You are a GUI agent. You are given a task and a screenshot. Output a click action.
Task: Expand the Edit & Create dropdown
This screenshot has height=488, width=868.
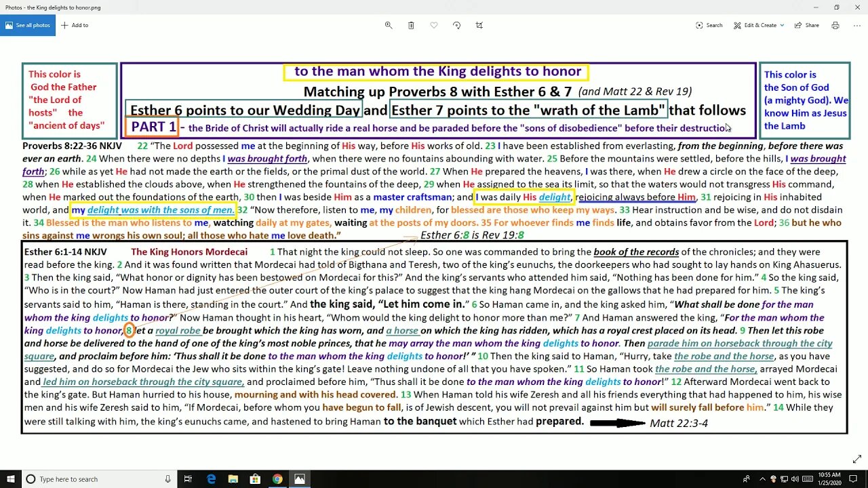[x=758, y=25]
